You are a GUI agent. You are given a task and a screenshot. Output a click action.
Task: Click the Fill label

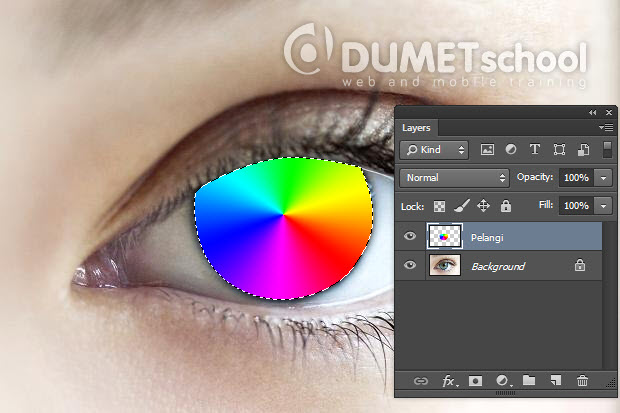tap(546, 205)
